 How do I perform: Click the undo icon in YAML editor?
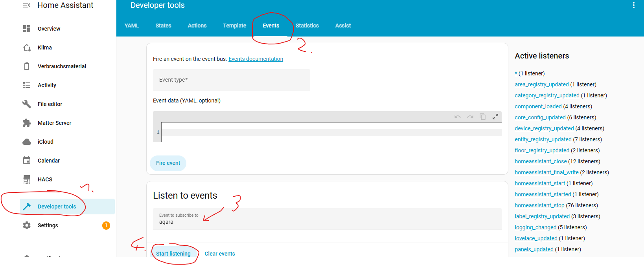457,117
